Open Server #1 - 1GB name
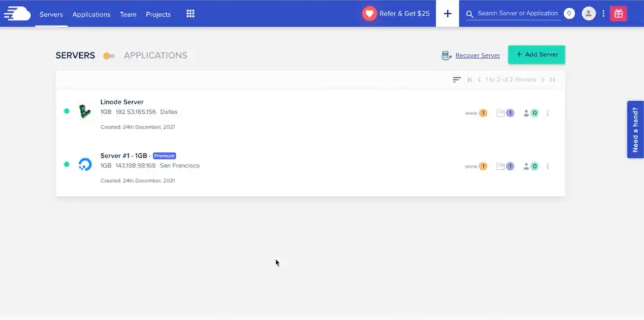 124,156
